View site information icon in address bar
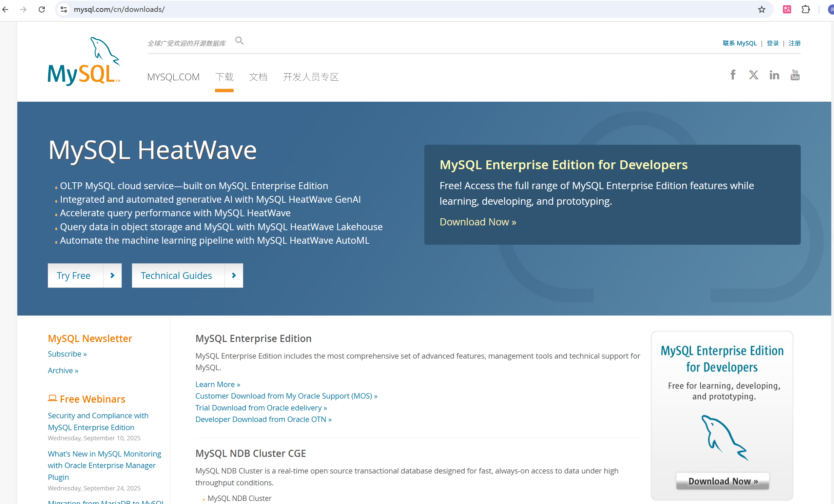The height and width of the screenshot is (504, 834). (63, 9)
